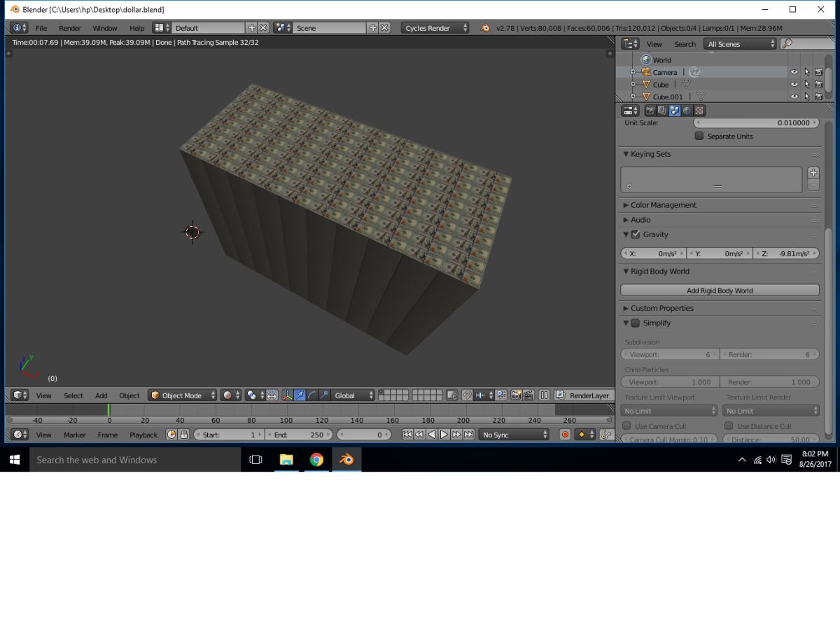Click the keying set key icon
840x639 pixels.
[606, 435]
